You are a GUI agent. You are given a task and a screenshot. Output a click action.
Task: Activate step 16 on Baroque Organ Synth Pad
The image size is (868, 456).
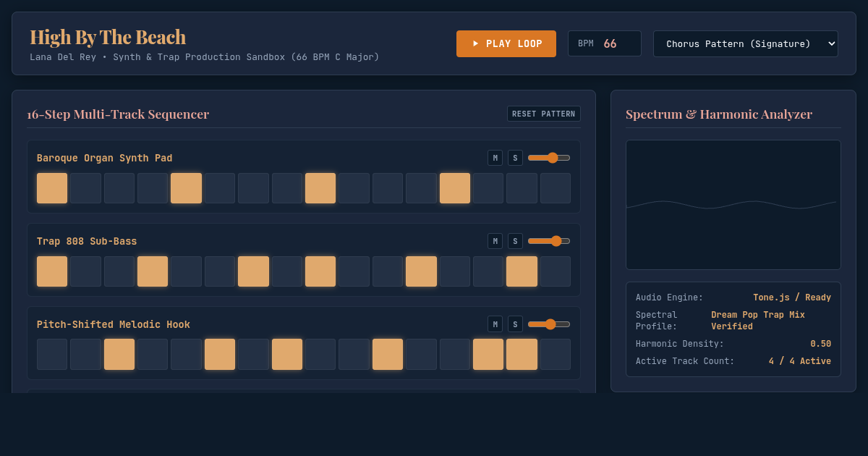pyautogui.click(x=556, y=188)
